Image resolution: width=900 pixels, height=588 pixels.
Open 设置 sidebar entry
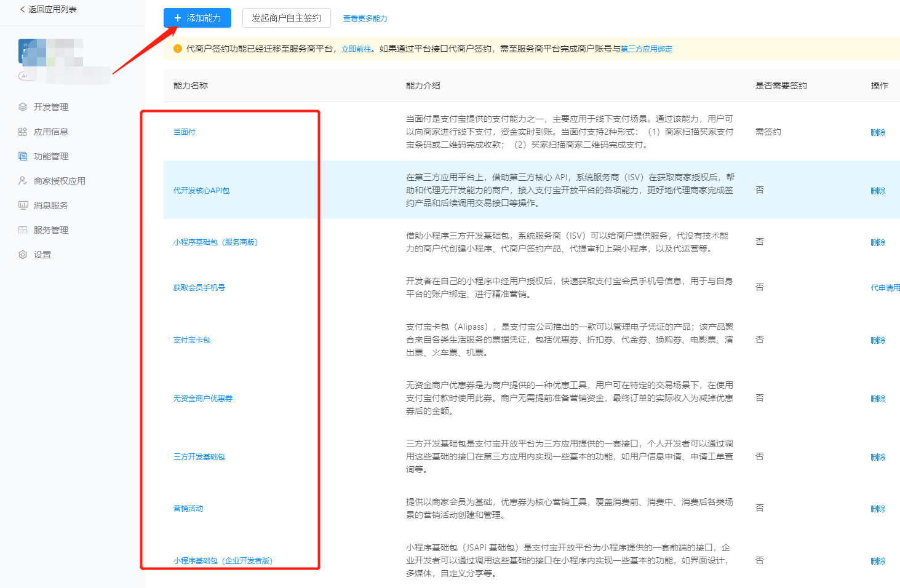42,255
